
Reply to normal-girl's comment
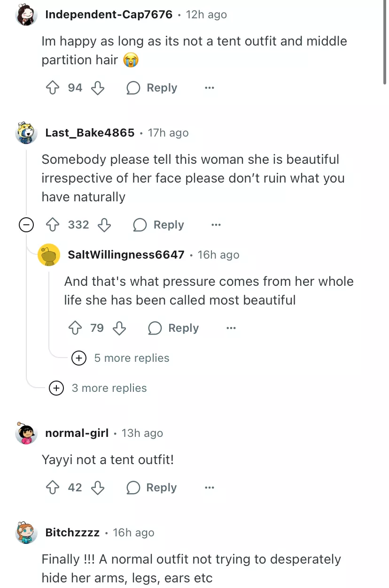point(152,488)
